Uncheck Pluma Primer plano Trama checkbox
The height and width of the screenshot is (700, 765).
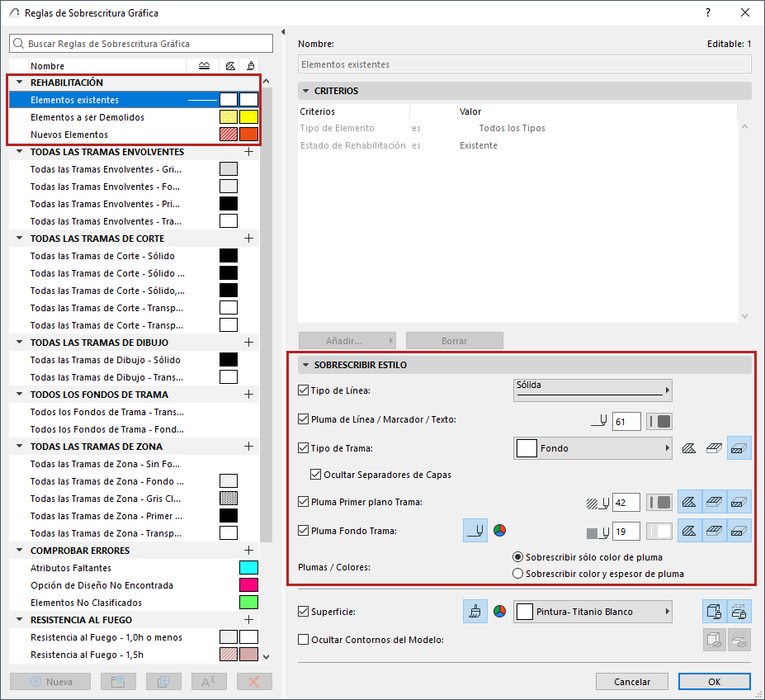[304, 502]
